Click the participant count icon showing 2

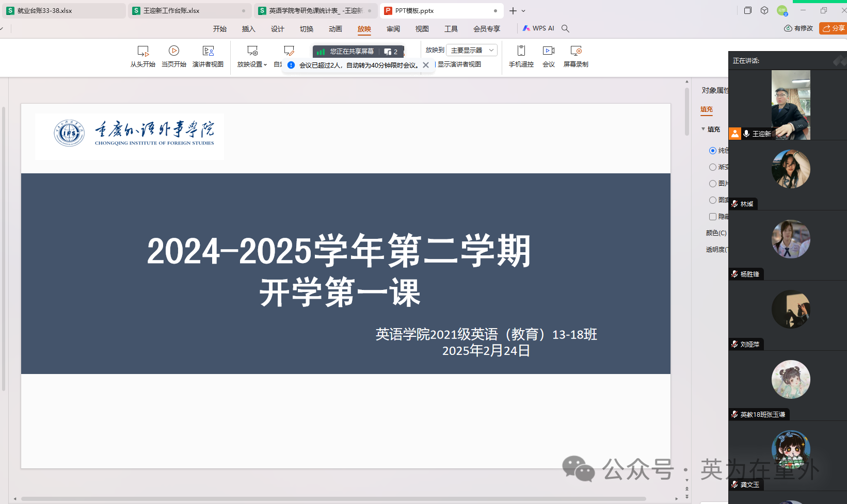point(391,52)
